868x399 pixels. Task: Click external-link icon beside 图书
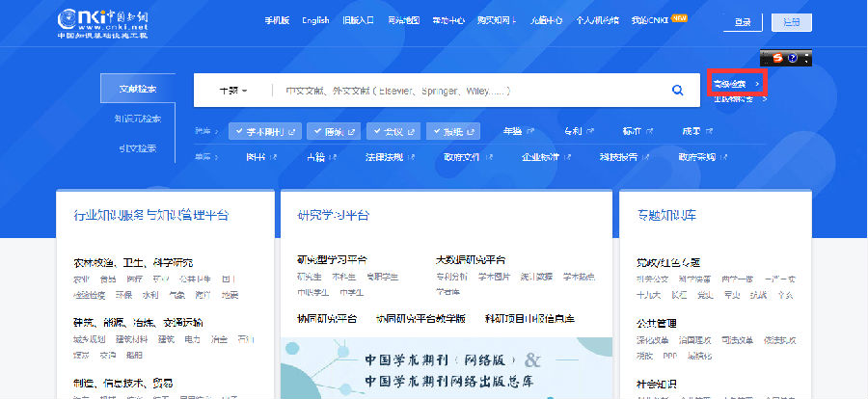coord(272,157)
